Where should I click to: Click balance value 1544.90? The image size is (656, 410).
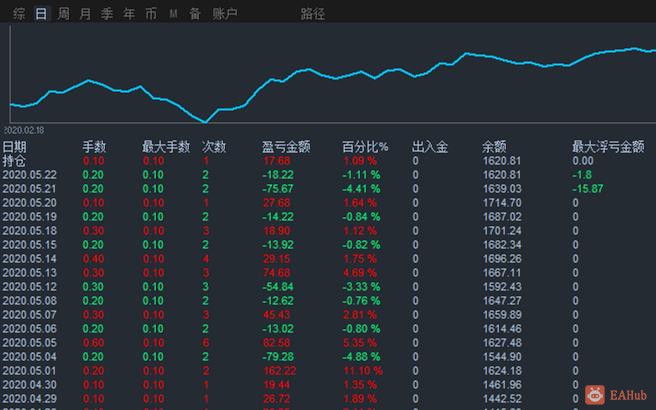(x=502, y=357)
